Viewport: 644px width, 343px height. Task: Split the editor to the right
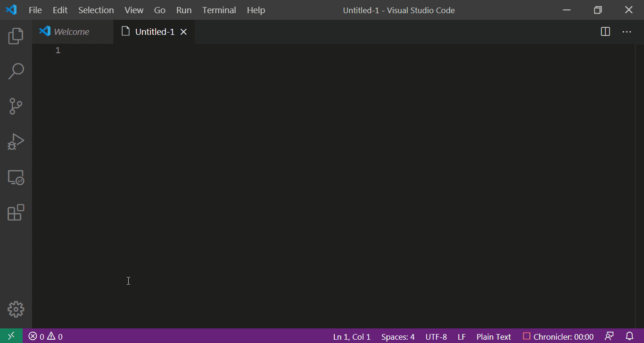tap(605, 32)
